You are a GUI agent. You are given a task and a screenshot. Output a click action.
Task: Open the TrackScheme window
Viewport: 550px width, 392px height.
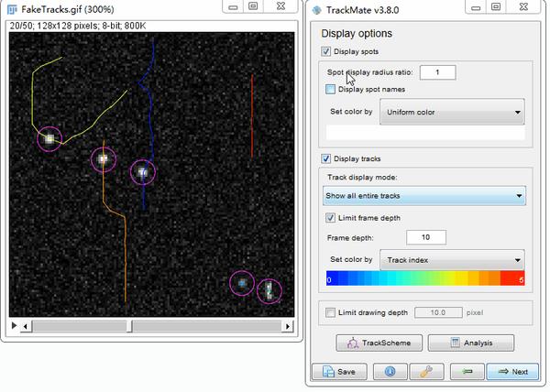pyautogui.click(x=379, y=343)
